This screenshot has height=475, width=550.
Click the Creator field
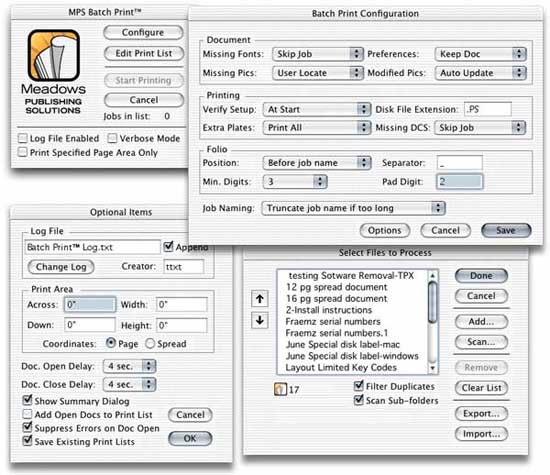[x=183, y=267]
